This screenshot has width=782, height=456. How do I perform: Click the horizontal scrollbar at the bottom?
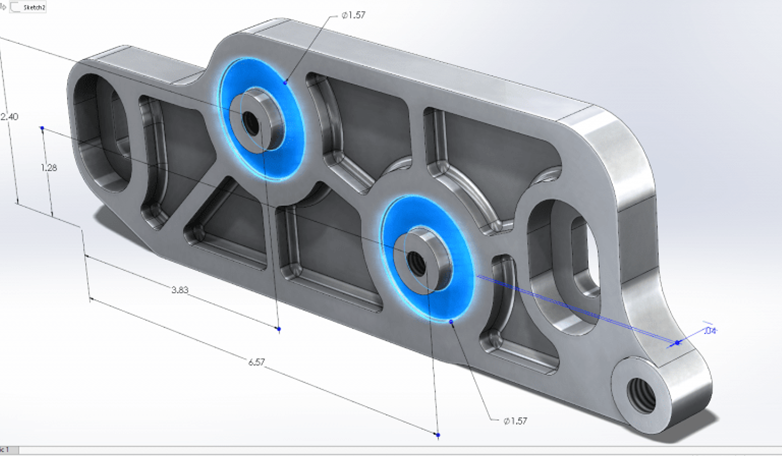pos(390,450)
